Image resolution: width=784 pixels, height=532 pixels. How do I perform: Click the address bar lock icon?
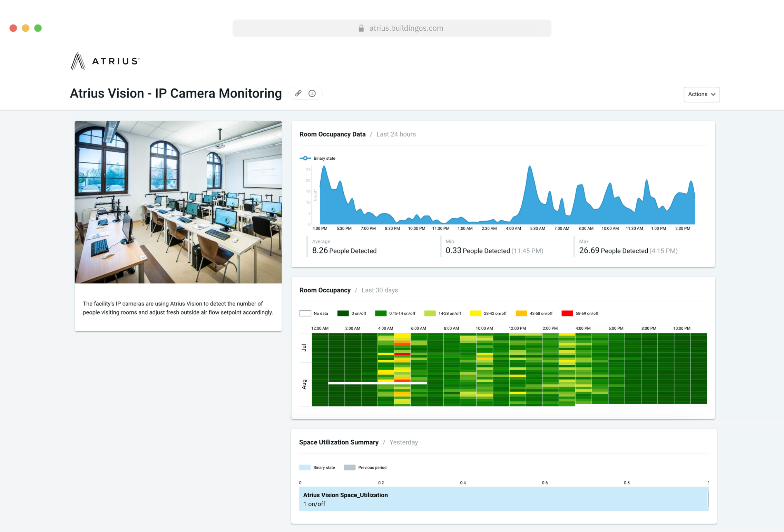tap(361, 28)
